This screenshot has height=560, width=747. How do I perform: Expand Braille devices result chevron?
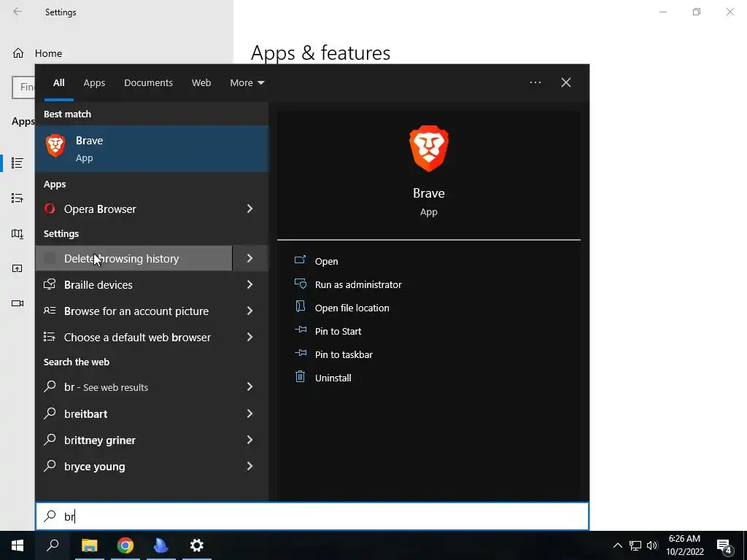249,284
